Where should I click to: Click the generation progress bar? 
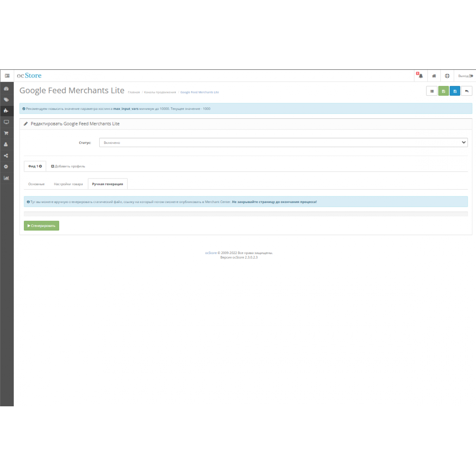click(x=245, y=214)
